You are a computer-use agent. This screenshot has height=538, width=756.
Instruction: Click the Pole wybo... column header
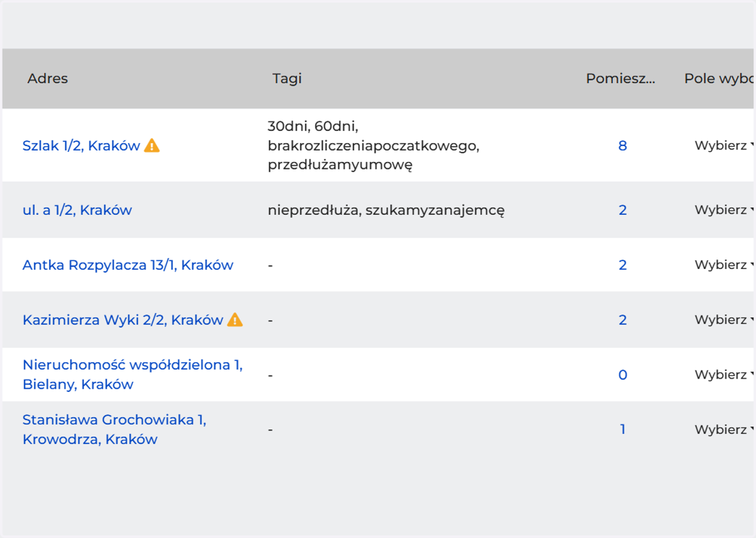(x=719, y=79)
